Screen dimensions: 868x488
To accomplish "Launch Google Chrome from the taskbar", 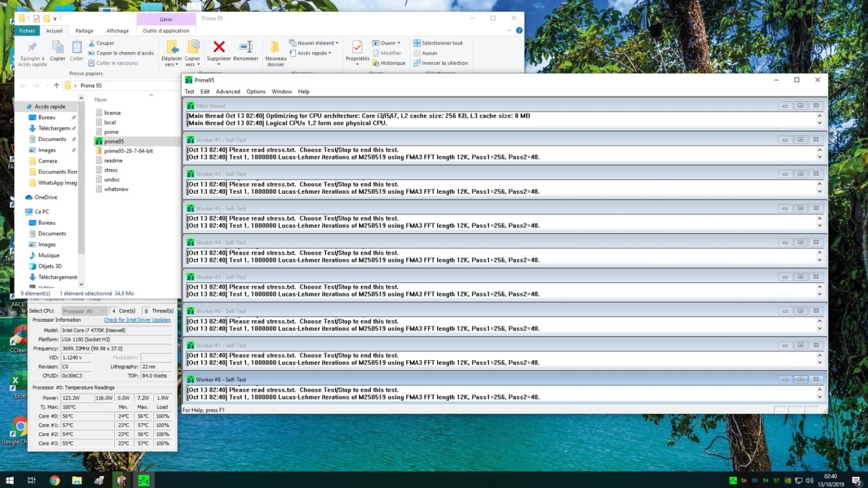I will 55,480.
